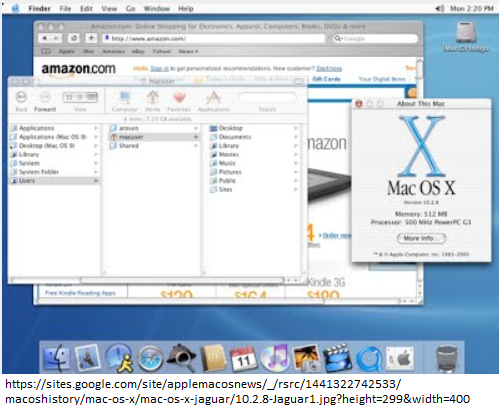The width and height of the screenshot is (499, 411).
Task: Open the Edit menu
Action: 86,8
